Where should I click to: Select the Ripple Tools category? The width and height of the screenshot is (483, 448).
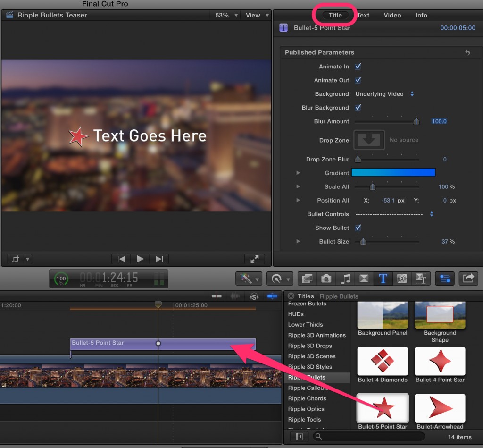(304, 420)
